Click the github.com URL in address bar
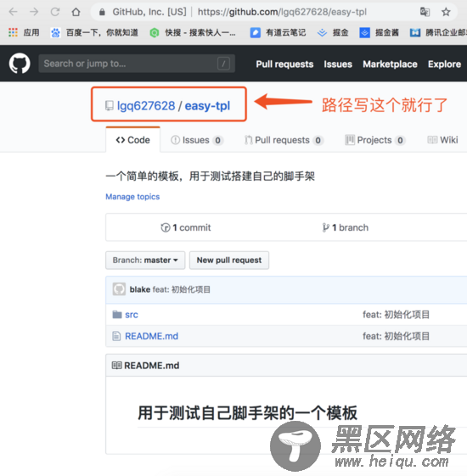This screenshot has height=476, width=467. (x=282, y=12)
